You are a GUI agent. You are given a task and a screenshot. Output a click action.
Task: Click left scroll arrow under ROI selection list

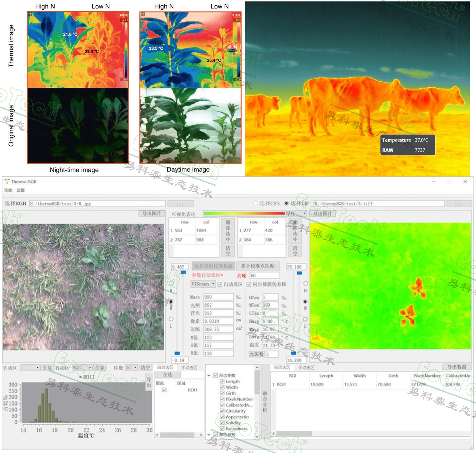[157, 435]
